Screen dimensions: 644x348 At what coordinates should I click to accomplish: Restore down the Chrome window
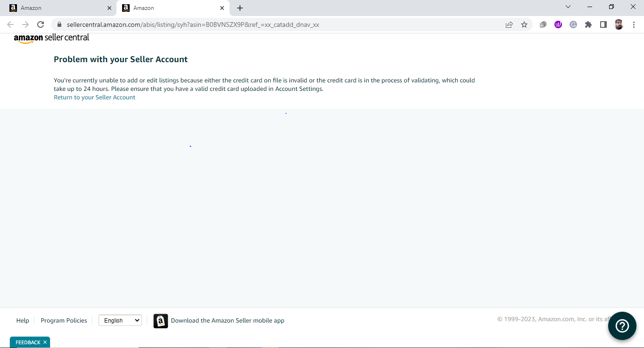611,7
